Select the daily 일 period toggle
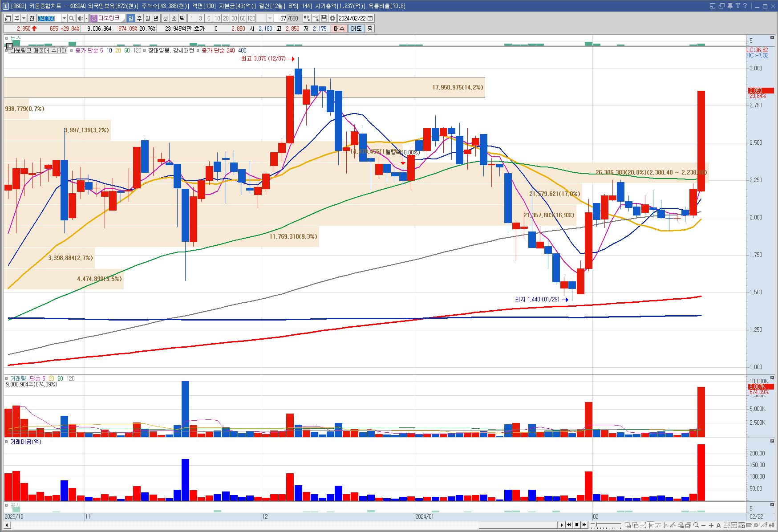The width and height of the screenshot is (778, 532). 130,18
